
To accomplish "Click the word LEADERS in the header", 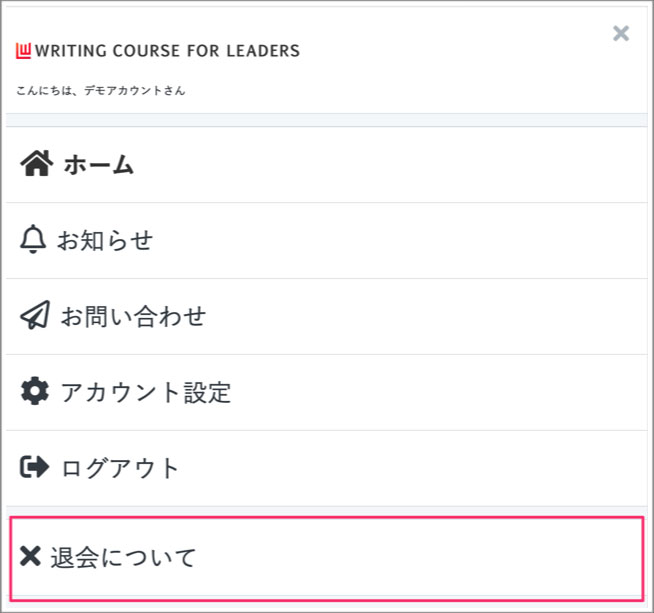I will tap(262, 51).
